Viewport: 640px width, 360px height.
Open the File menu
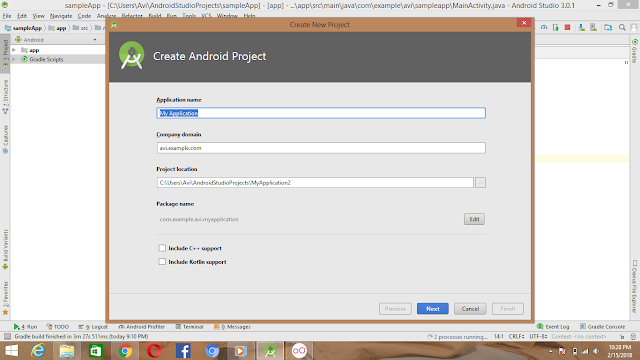coord(7,16)
